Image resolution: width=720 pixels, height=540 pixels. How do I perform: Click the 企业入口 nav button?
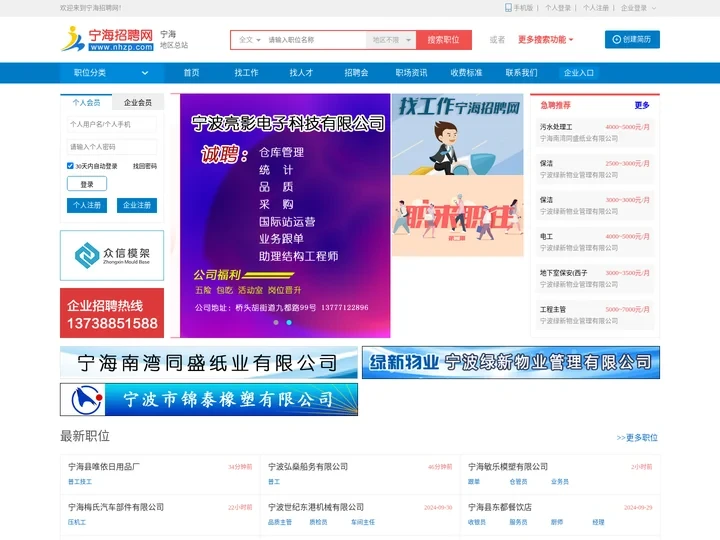tap(579, 73)
